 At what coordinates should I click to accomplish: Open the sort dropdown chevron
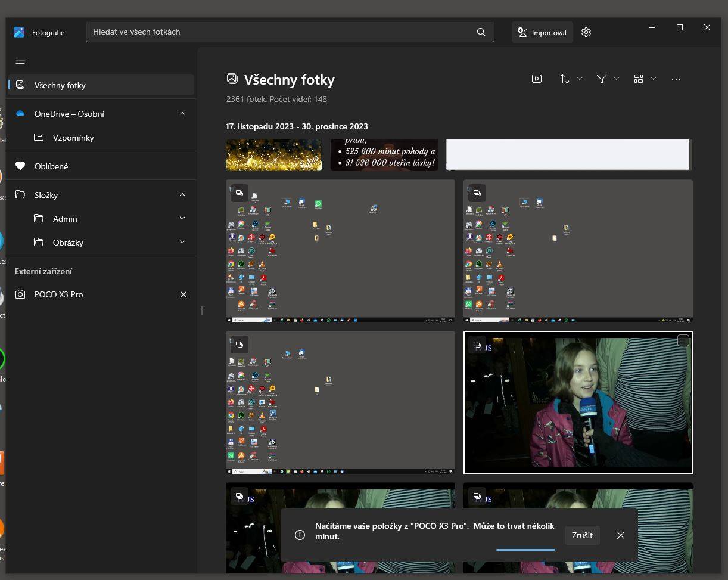click(580, 79)
